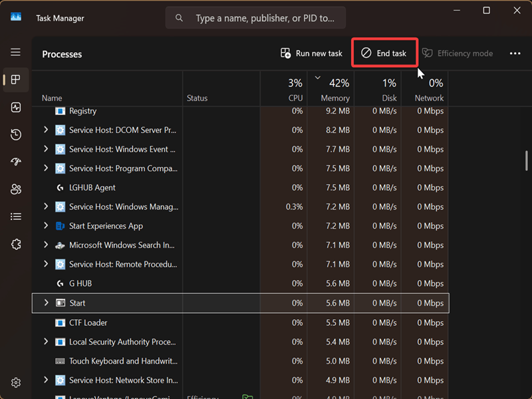Expand Service Host: DCOM Server Process
The height and width of the screenshot is (399, 532).
(x=46, y=130)
